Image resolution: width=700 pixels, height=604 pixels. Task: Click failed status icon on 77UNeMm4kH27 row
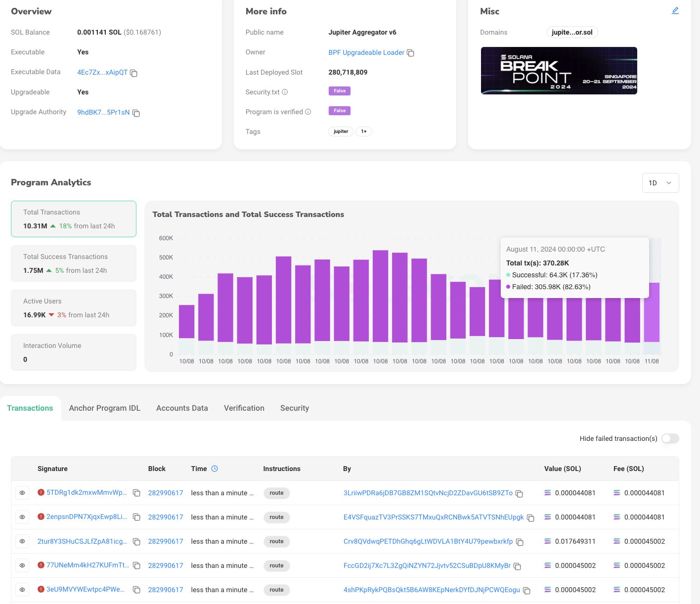tap(41, 565)
